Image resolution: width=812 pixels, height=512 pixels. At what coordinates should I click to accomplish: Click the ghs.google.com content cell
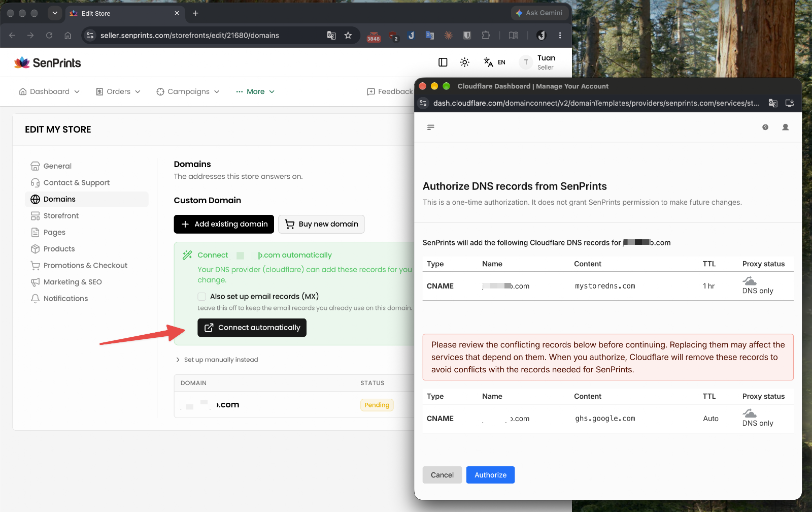605,419
